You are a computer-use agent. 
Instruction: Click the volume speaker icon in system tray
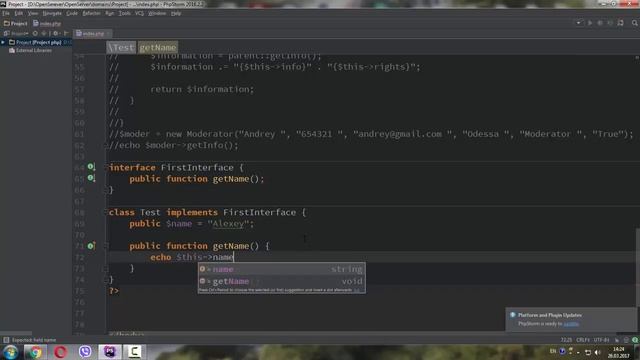click(x=598, y=352)
